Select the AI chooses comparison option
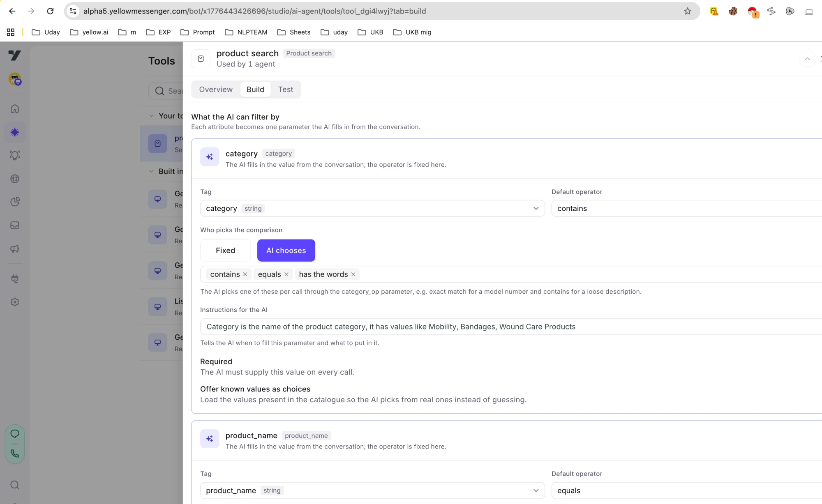822x504 pixels. [286, 251]
